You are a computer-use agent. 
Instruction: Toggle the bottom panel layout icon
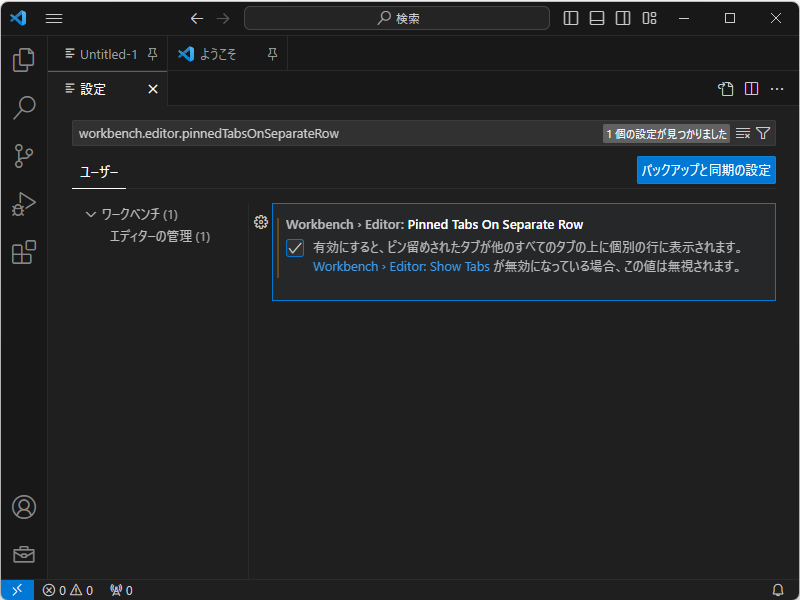tap(596, 18)
